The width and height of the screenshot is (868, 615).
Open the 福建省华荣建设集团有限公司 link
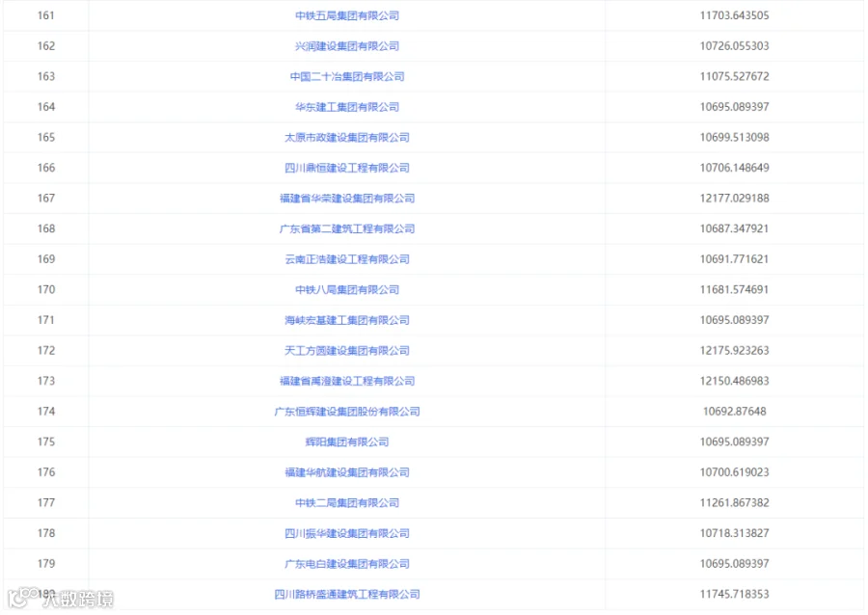[x=347, y=198]
